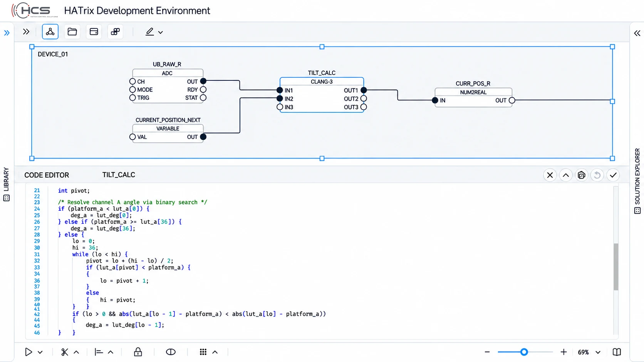Open the SOLUTION EXPLORER side tab
This screenshot has width=644, height=362.
pyautogui.click(x=637, y=181)
